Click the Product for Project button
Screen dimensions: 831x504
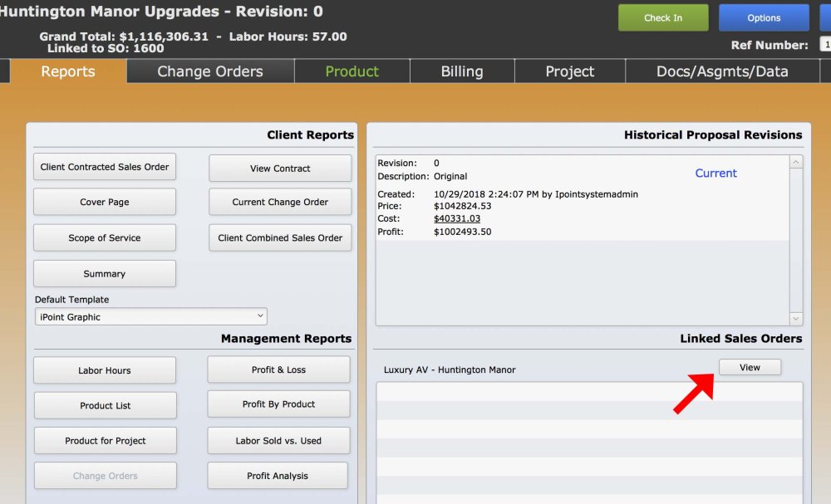(105, 440)
